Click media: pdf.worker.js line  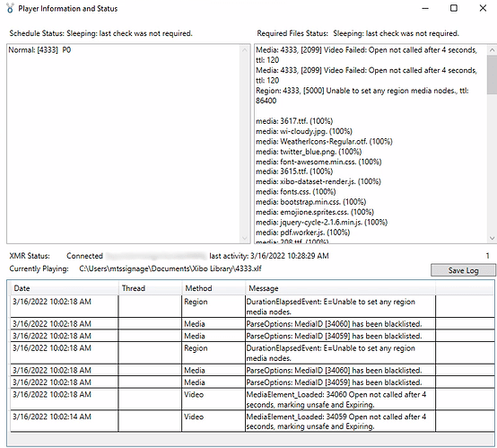(302, 233)
